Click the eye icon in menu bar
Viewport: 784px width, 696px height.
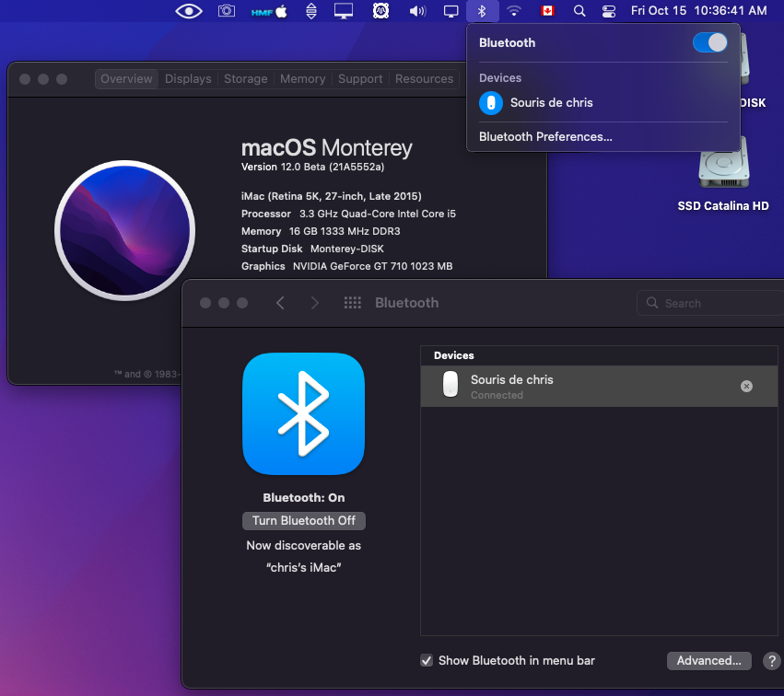tap(189, 11)
